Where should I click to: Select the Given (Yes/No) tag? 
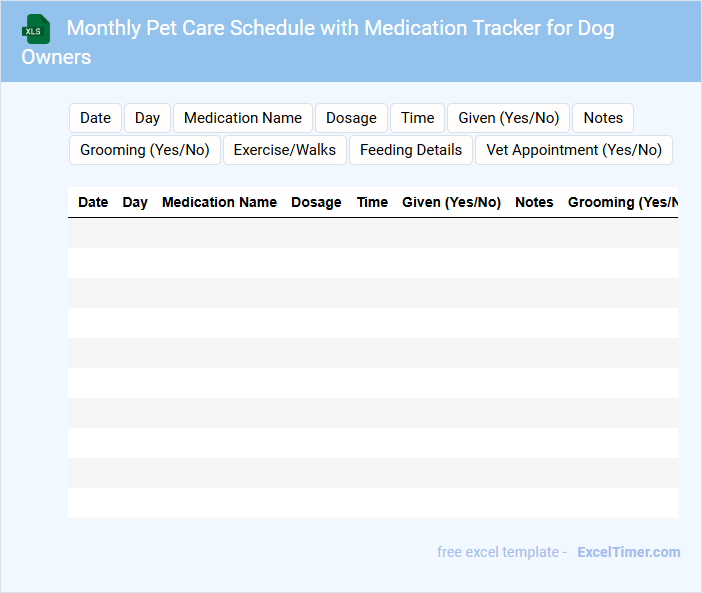point(508,118)
